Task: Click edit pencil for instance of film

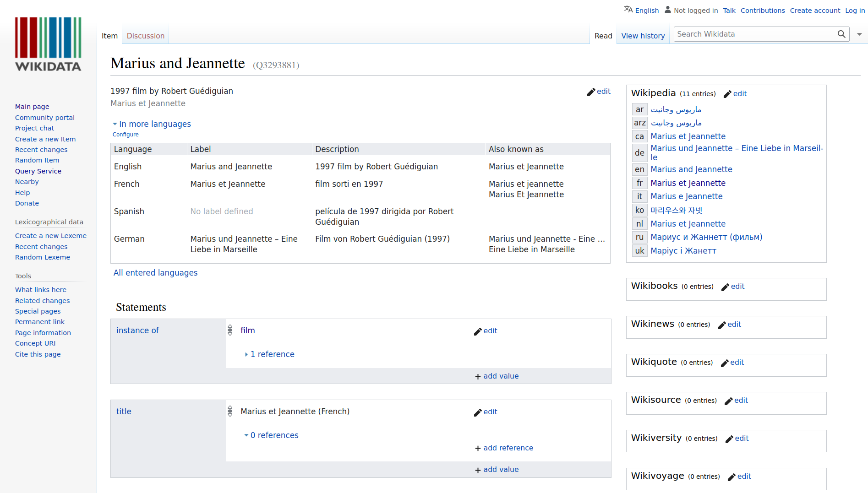Action: (478, 331)
